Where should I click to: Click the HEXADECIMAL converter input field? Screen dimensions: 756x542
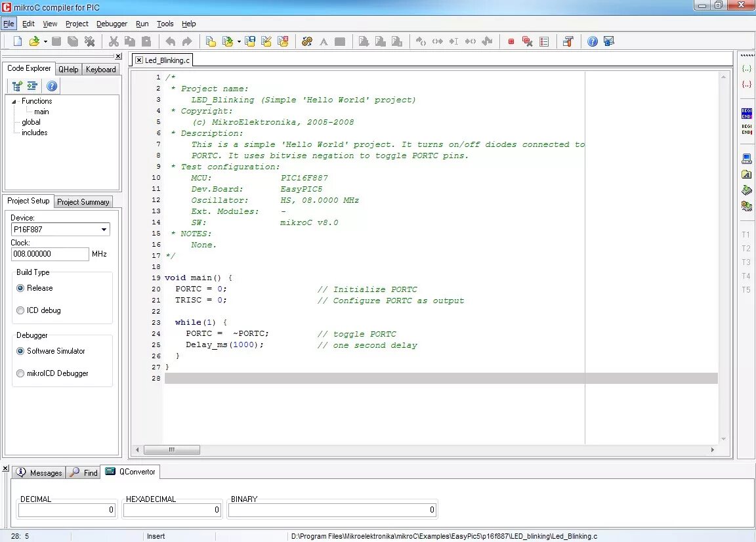[x=172, y=510]
